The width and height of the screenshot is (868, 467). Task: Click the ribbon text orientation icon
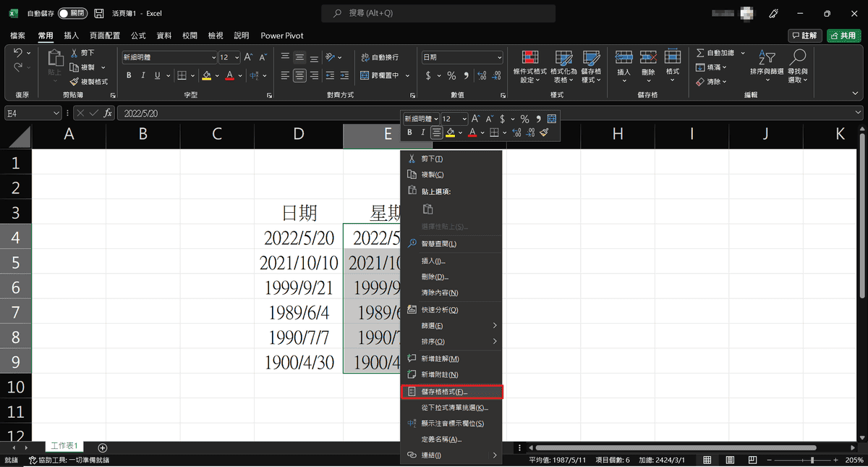pos(330,57)
